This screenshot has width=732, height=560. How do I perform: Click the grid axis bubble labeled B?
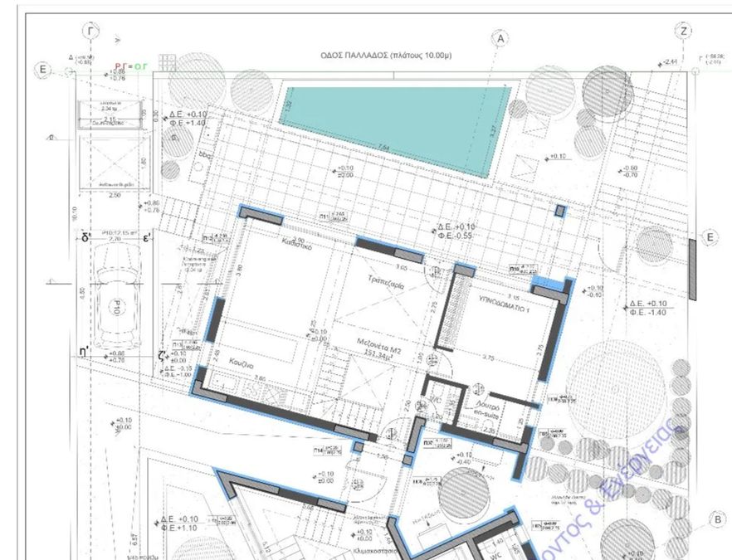tap(717, 519)
